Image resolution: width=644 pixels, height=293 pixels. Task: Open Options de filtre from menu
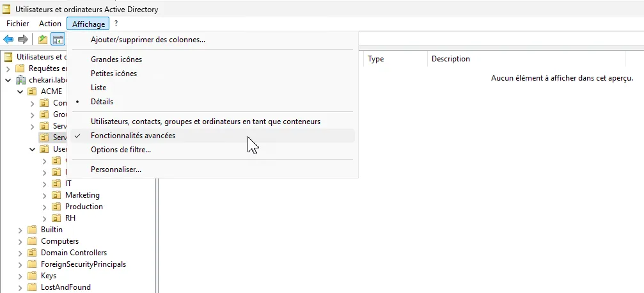[121, 150]
